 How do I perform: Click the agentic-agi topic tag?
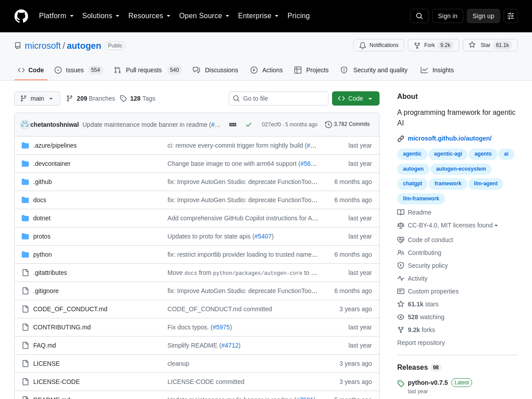click(x=448, y=154)
